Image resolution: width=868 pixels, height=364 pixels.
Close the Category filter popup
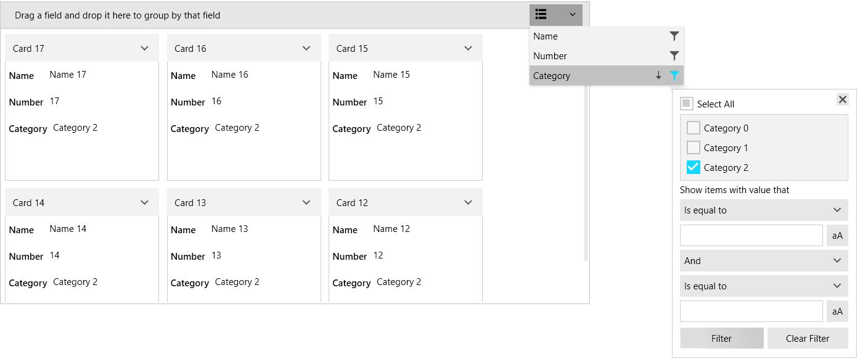click(843, 99)
